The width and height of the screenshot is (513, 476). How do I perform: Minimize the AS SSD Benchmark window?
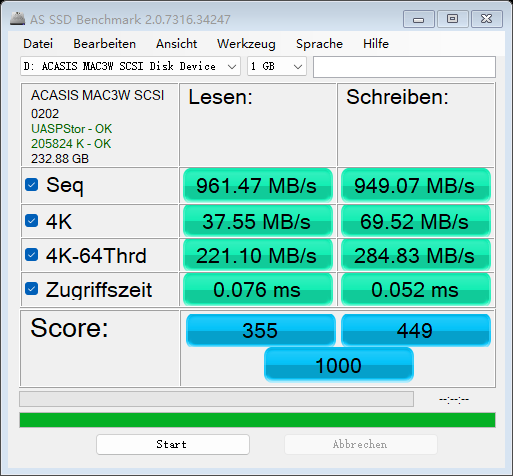(x=419, y=19)
